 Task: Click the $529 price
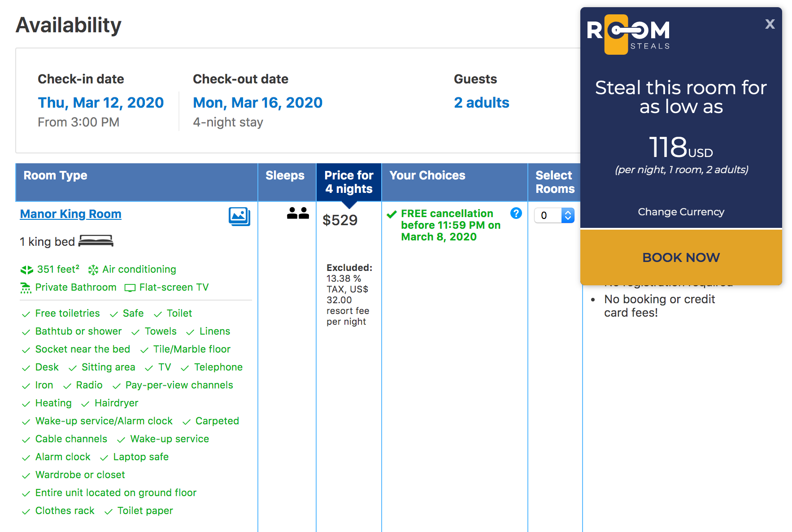(340, 220)
